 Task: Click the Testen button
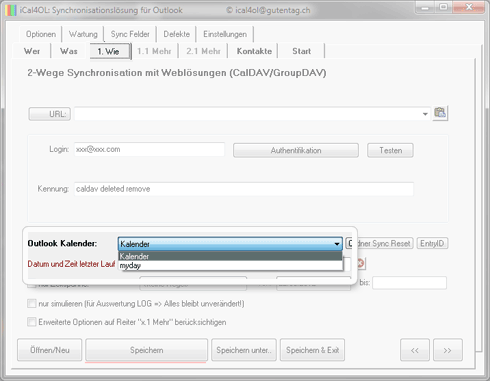coord(390,150)
